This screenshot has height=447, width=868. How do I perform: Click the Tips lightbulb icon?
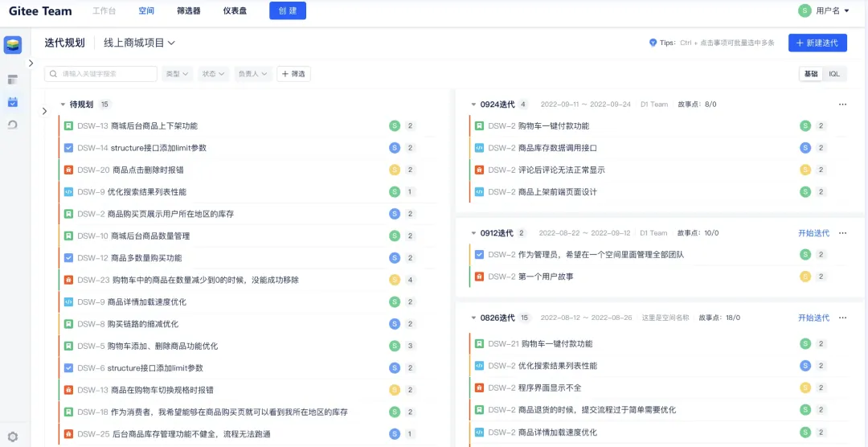(x=653, y=43)
